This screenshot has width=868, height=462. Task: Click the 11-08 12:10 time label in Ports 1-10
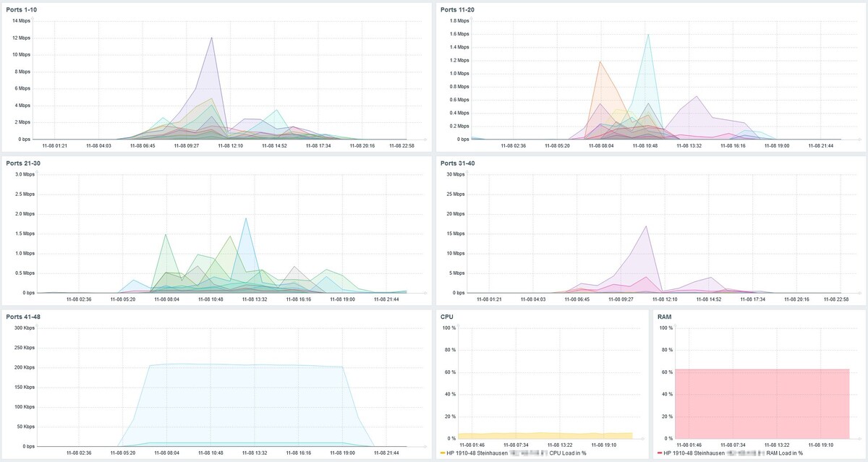pyautogui.click(x=231, y=145)
